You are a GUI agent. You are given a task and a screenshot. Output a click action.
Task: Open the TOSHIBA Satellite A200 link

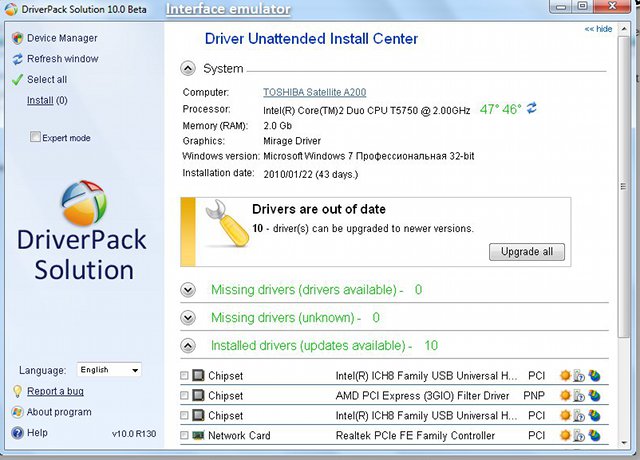pyautogui.click(x=314, y=92)
